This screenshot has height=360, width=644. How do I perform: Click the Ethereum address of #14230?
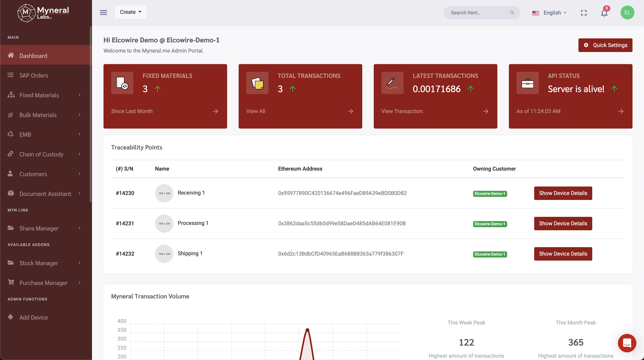(x=342, y=193)
